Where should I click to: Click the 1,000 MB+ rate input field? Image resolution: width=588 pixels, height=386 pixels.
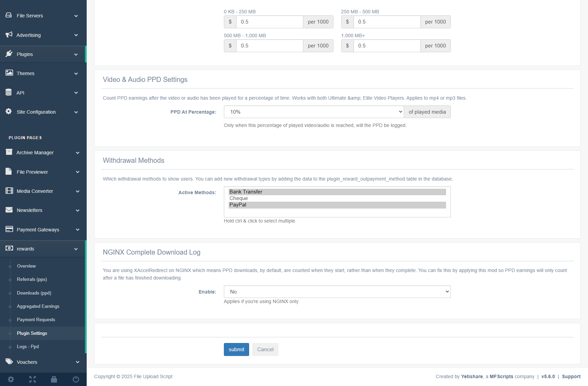pyautogui.click(x=387, y=46)
